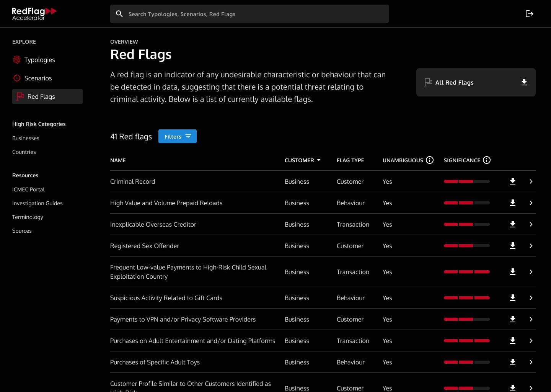Expand the Inexplicable Overseas Creditor row

pyautogui.click(x=531, y=224)
